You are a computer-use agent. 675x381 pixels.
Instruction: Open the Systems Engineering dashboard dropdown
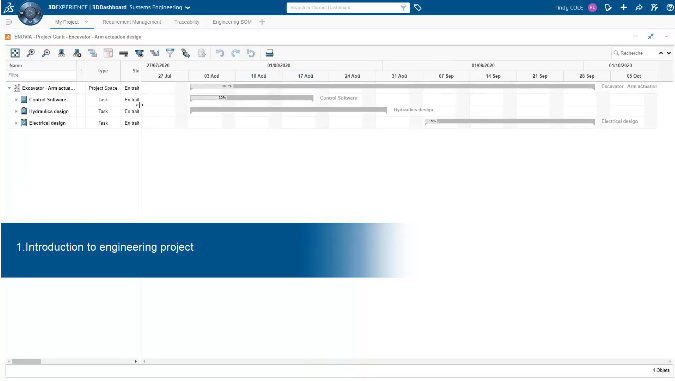click(188, 8)
